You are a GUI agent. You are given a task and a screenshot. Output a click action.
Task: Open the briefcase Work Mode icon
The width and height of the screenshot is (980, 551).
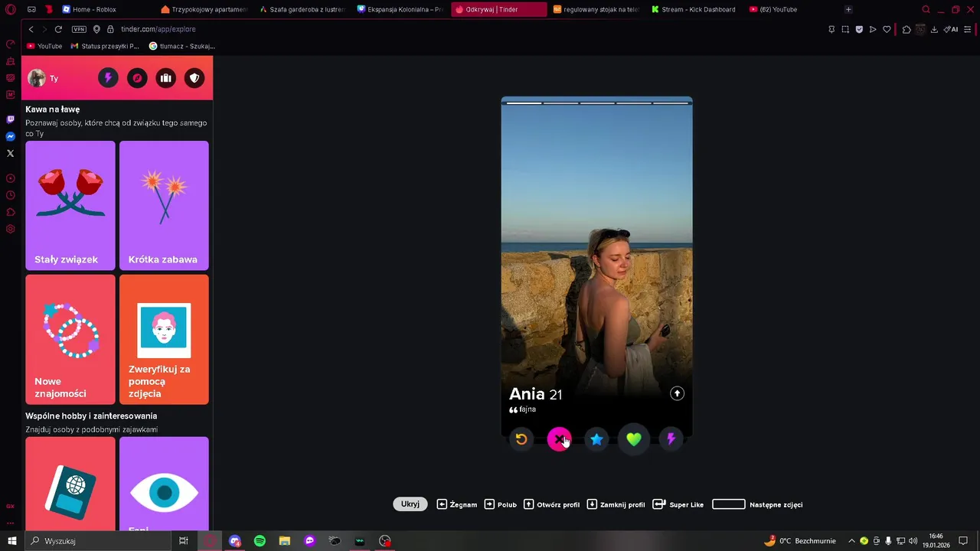coord(166,78)
